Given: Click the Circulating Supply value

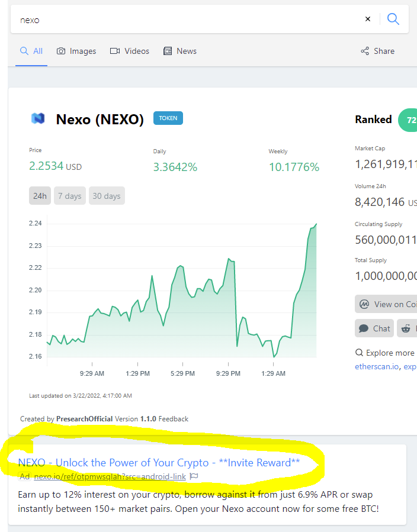Looking at the screenshot, I should click(386, 240).
